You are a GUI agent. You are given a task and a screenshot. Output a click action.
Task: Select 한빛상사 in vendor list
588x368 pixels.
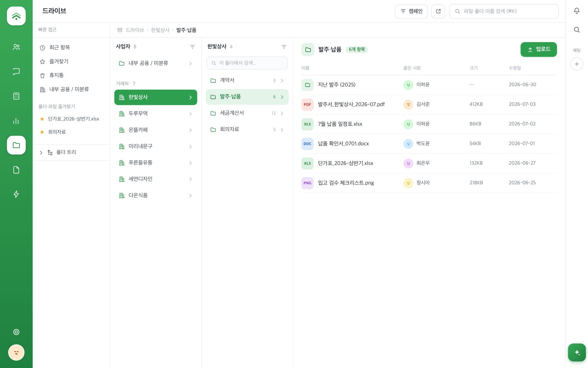click(x=155, y=97)
